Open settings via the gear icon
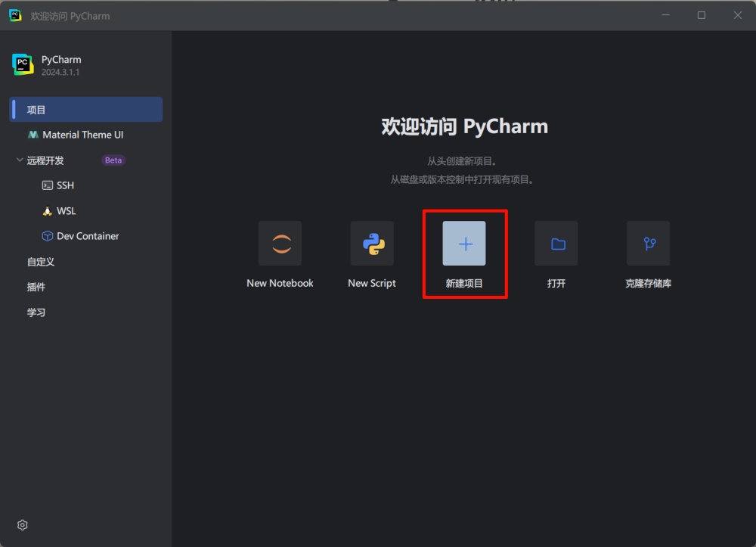Viewport: 756px width, 547px height. (23, 525)
